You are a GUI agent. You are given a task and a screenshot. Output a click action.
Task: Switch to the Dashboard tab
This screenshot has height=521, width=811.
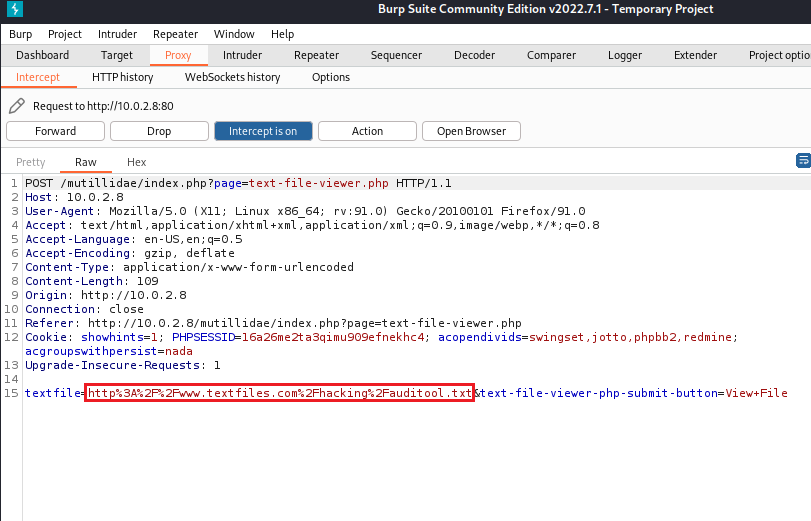tap(42, 55)
